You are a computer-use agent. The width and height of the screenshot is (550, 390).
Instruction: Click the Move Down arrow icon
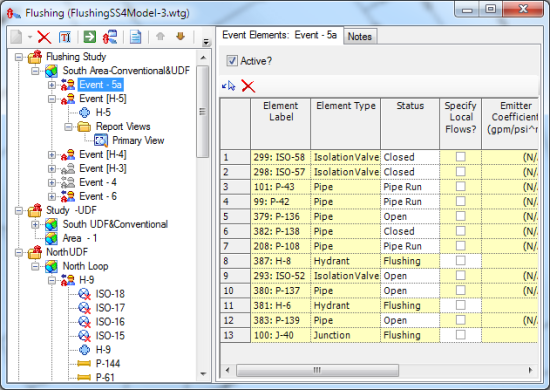180,36
